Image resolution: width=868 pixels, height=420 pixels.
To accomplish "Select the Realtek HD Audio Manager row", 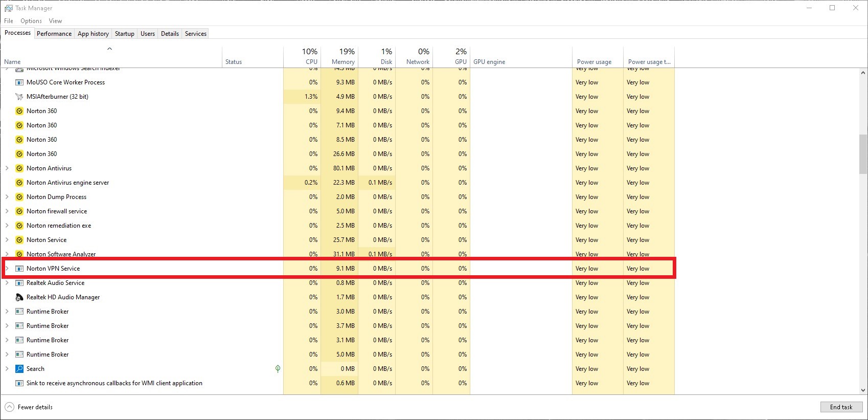I will 338,297.
